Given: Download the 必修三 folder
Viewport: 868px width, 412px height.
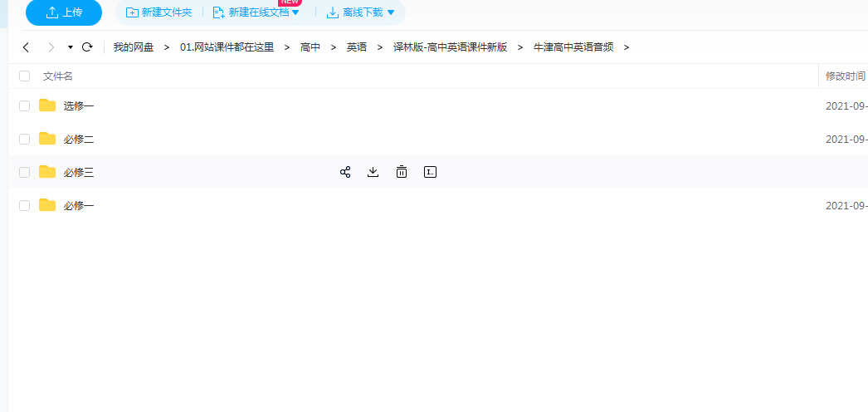Looking at the screenshot, I should coord(373,172).
